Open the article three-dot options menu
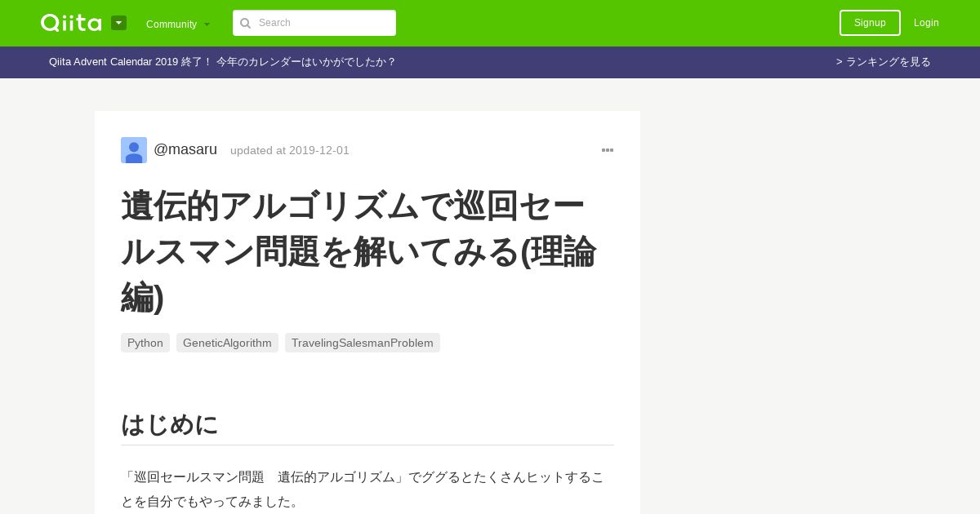This screenshot has height=514, width=980. click(x=608, y=150)
